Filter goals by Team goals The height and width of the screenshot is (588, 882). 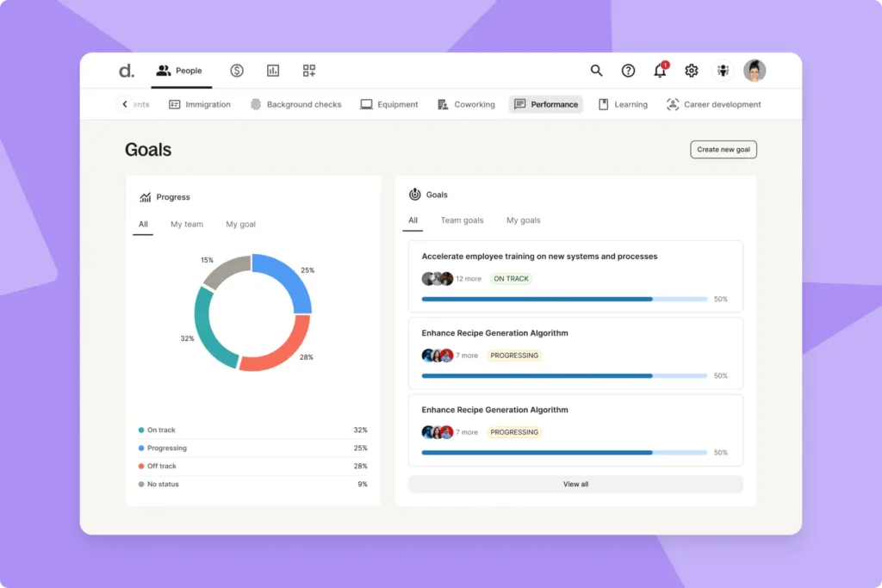point(462,220)
